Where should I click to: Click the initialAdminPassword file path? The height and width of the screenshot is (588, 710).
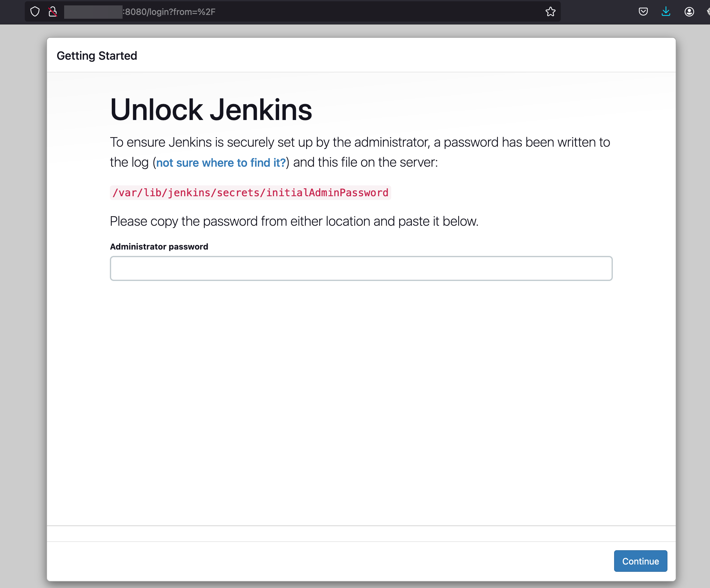[x=250, y=193]
